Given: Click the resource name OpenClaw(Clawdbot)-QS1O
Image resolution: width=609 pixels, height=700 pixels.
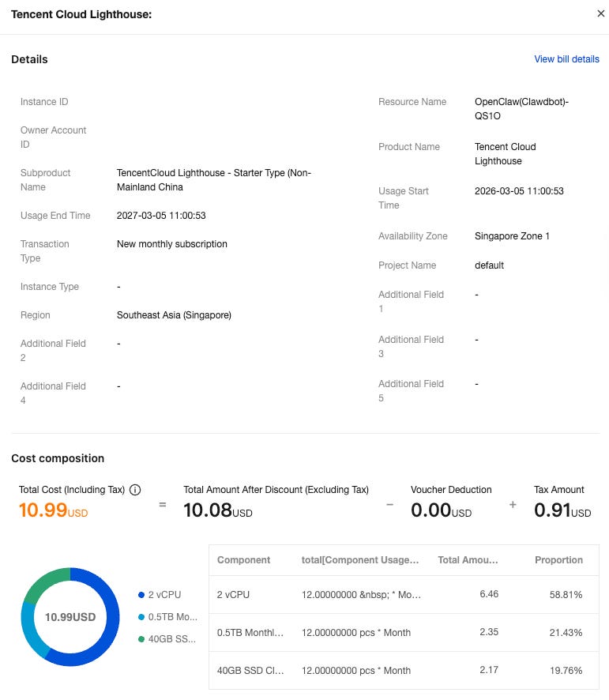Looking at the screenshot, I should 521,109.
